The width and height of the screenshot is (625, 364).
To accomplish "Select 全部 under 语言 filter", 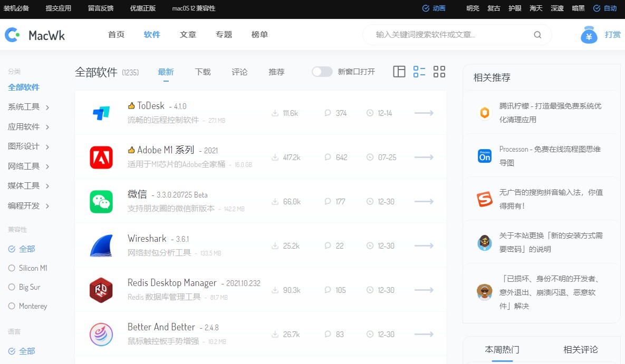I will (x=22, y=351).
